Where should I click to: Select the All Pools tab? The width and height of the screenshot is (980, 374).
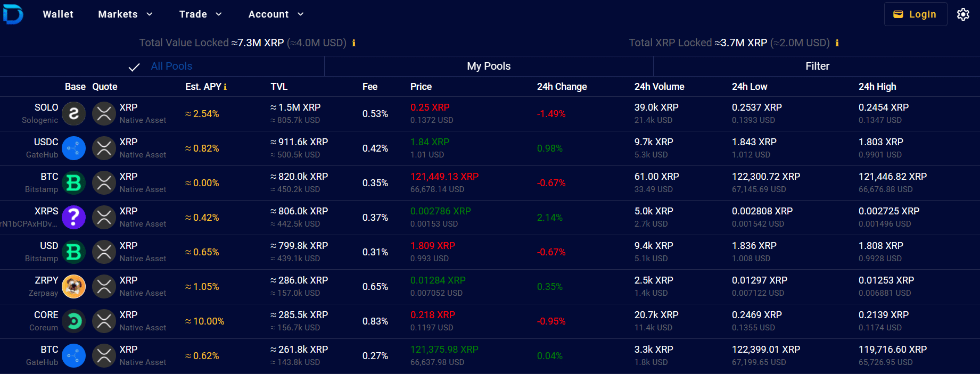click(x=171, y=66)
